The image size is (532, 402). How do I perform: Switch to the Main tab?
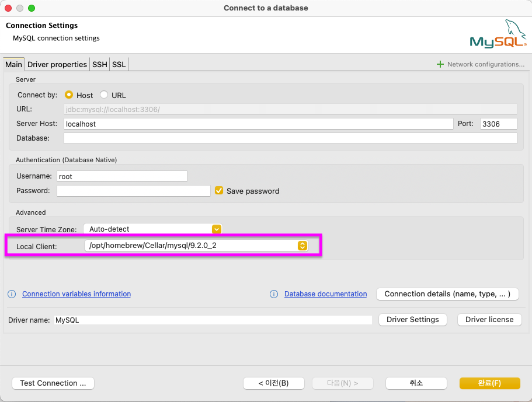pyautogui.click(x=13, y=64)
